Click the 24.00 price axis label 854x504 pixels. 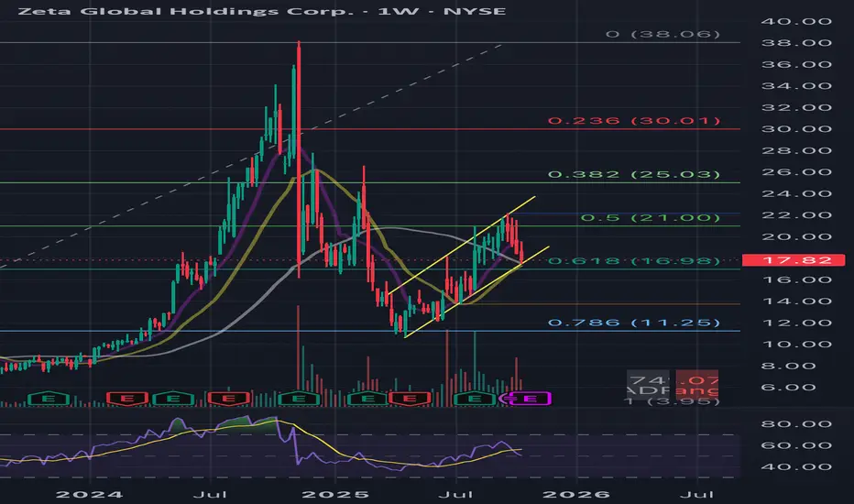(796, 193)
